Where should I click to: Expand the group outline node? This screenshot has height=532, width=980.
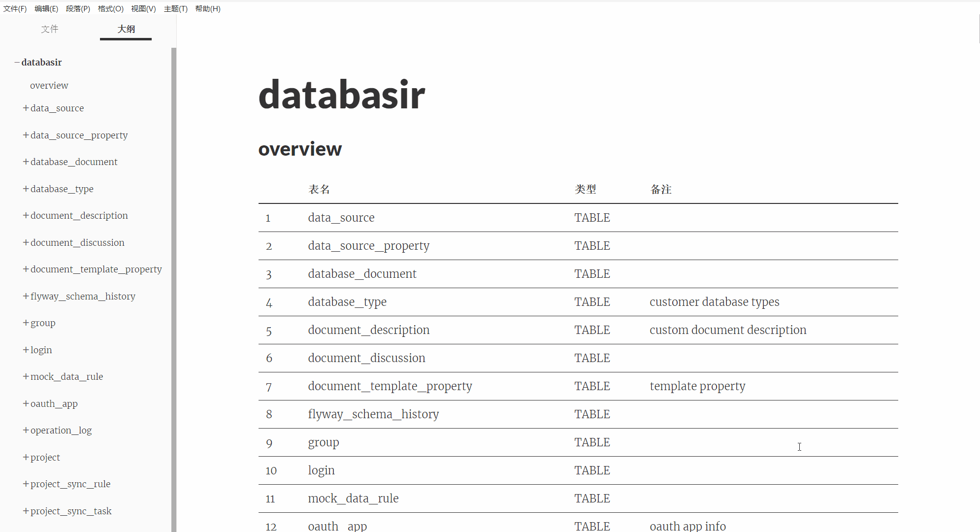(x=25, y=323)
